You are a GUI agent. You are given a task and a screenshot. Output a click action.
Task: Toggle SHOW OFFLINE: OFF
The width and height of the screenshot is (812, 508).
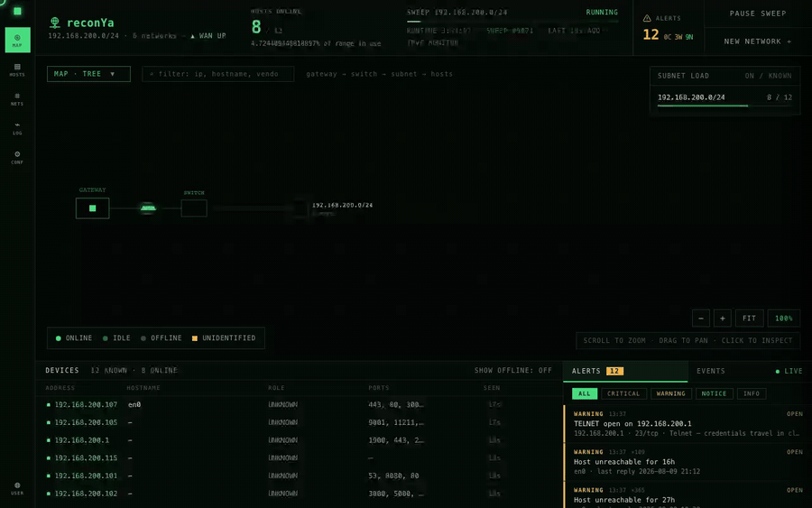tap(513, 370)
